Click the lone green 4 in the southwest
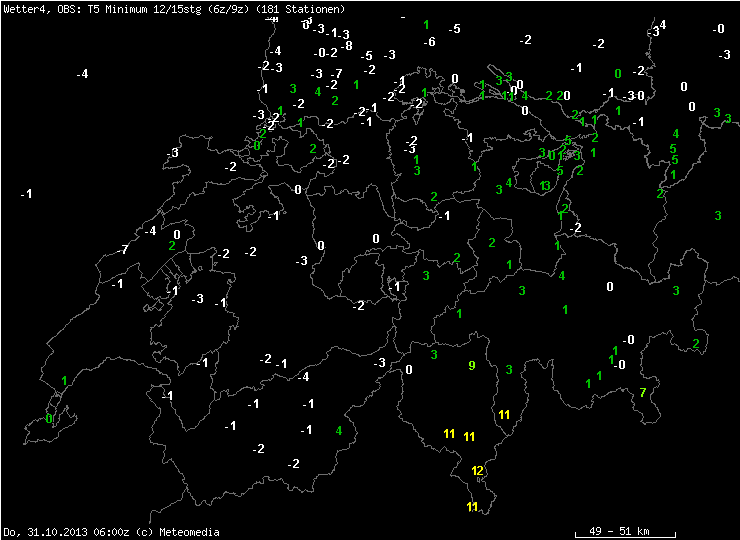This screenshot has width=740, height=540. tap(339, 431)
